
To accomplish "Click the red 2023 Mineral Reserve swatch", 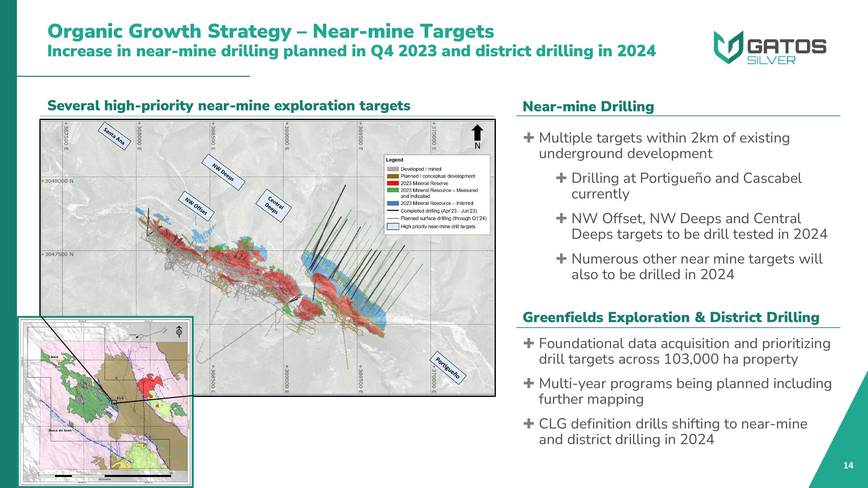I will (393, 183).
